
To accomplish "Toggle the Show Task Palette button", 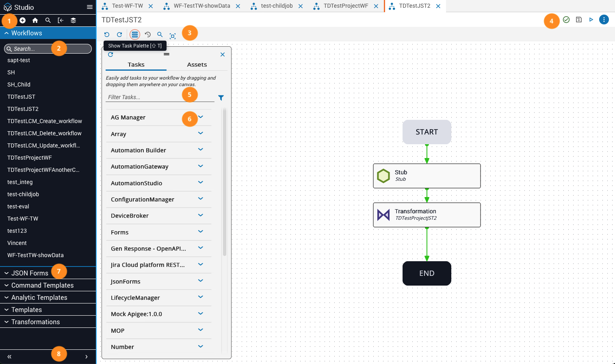I will tap(135, 35).
